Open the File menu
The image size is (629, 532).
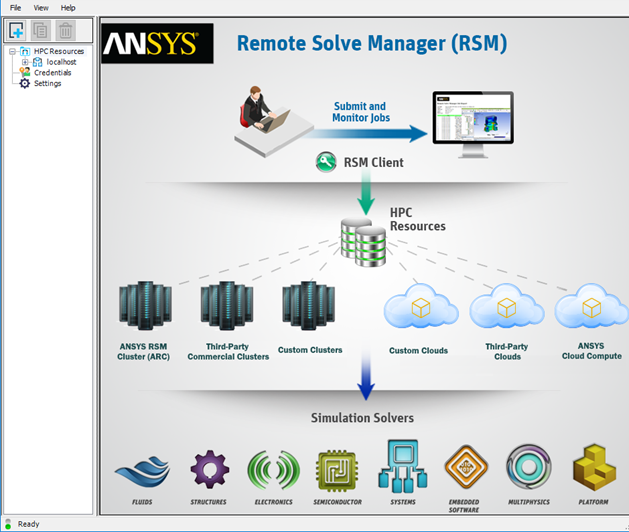click(x=15, y=8)
